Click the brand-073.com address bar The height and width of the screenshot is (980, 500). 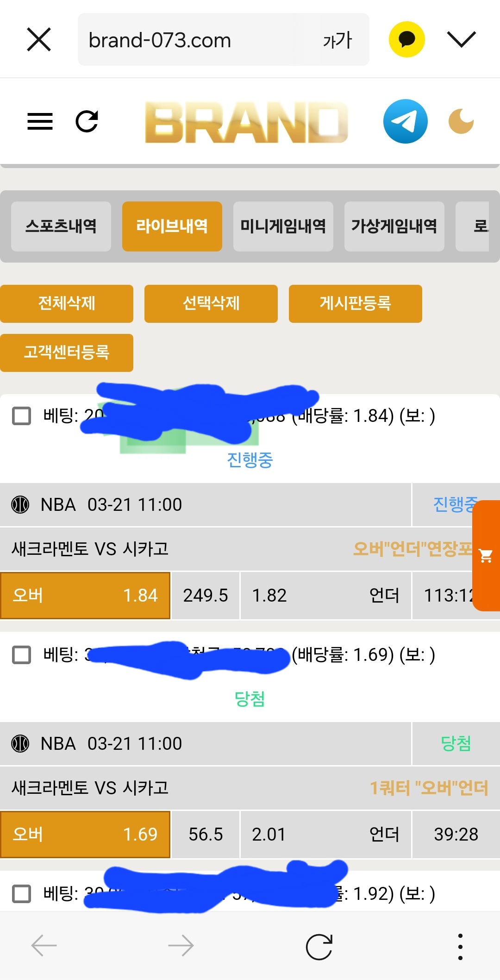tap(194, 40)
